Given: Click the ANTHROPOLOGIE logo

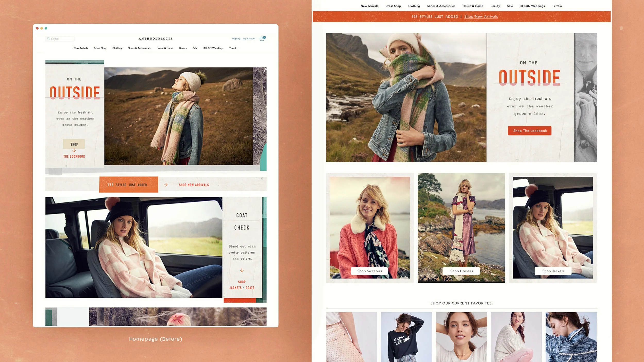Looking at the screenshot, I should (156, 39).
